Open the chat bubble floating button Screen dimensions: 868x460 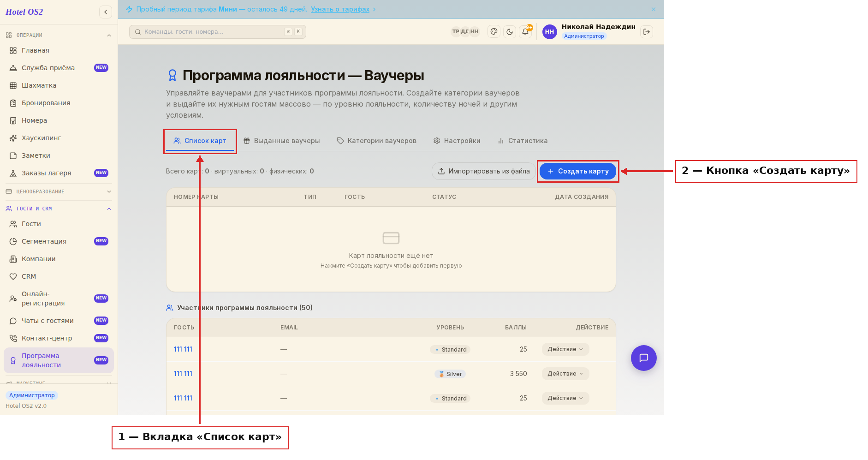pos(644,358)
